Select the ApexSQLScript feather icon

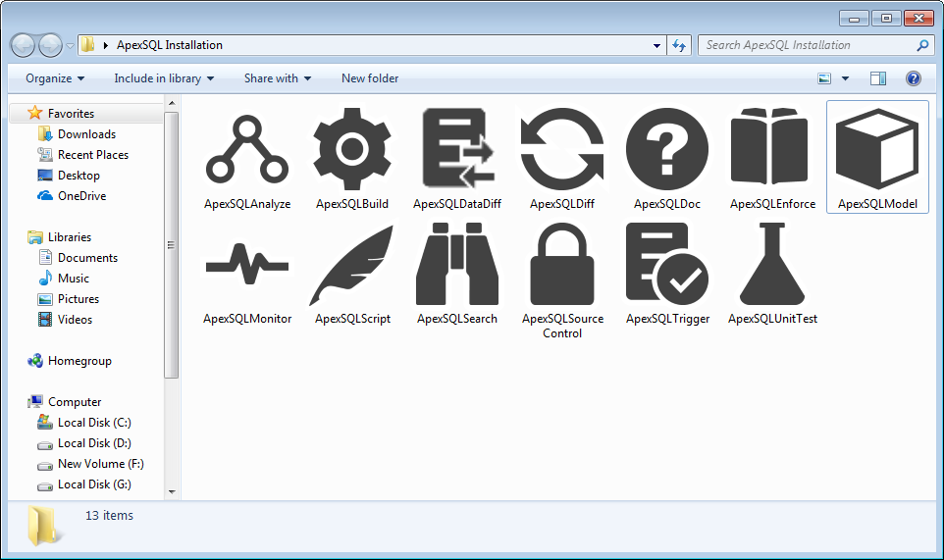352,265
